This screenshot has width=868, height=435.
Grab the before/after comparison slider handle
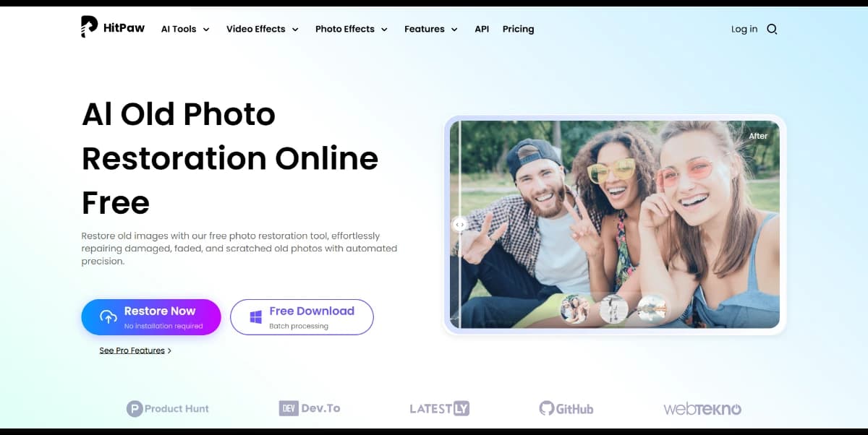coord(459,225)
